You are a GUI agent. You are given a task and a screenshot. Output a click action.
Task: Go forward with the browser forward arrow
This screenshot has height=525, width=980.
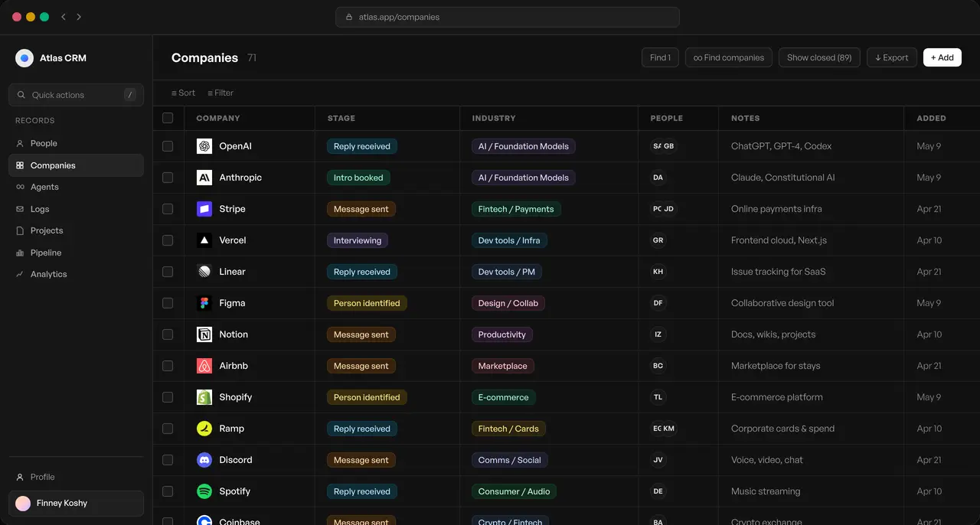(x=79, y=17)
